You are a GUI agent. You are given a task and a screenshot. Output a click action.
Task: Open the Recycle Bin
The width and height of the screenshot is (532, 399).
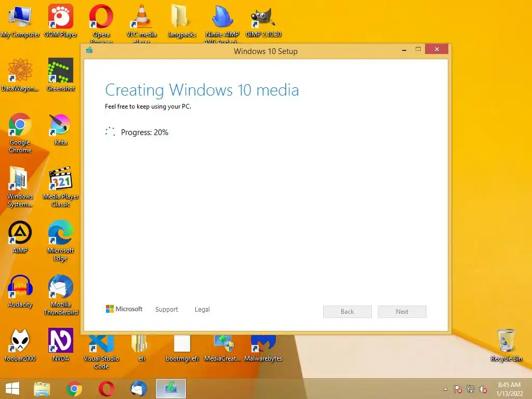(x=506, y=345)
